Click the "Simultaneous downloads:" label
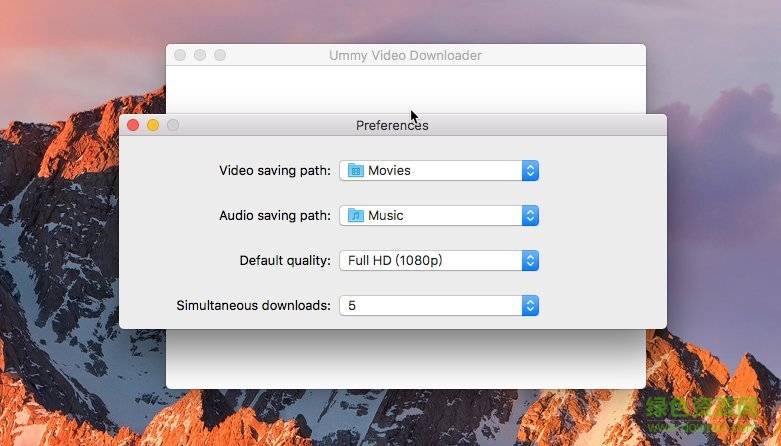Image resolution: width=781 pixels, height=446 pixels. [x=253, y=306]
